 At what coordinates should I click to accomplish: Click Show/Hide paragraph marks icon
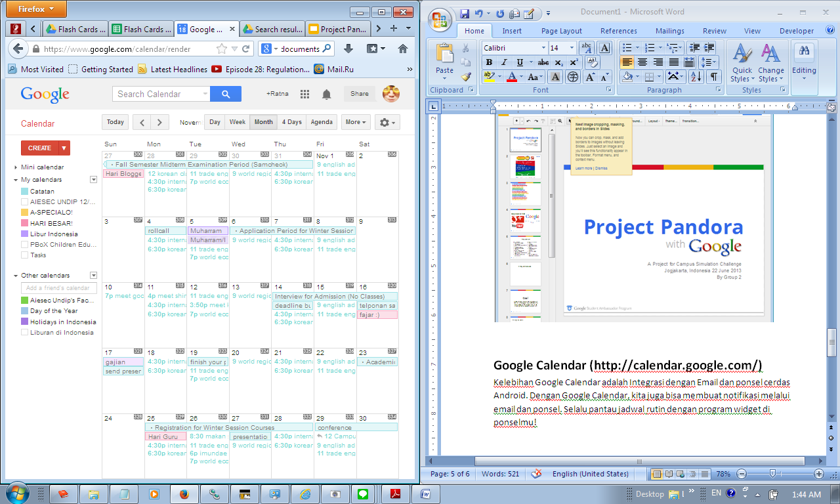tap(713, 77)
